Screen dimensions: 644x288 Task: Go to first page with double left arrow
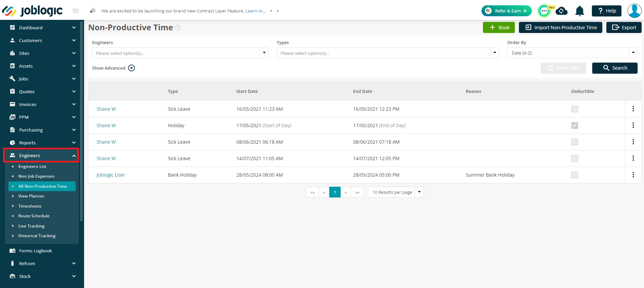point(312,192)
